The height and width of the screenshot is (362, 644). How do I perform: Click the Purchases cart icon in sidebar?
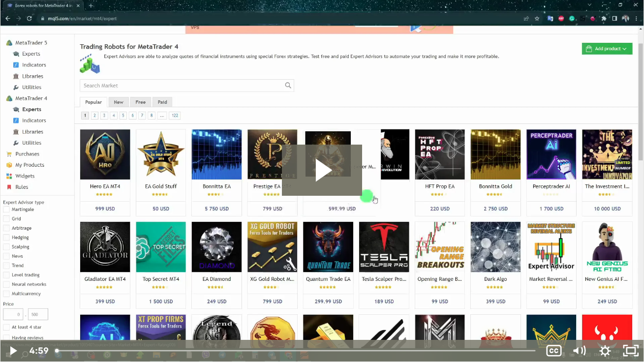pyautogui.click(x=9, y=154)
